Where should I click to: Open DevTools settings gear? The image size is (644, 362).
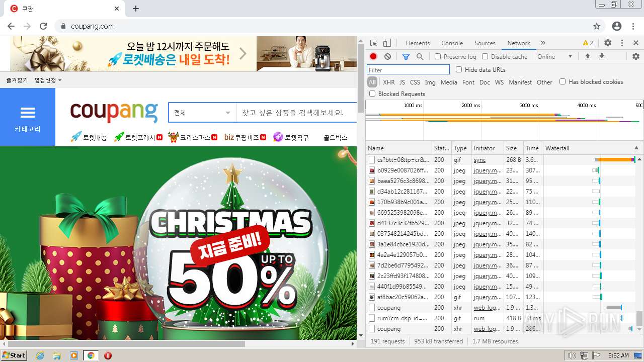click(x=608, y=43)
